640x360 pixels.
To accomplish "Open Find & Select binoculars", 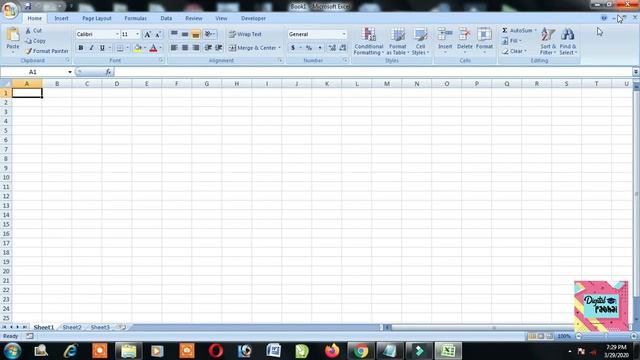I will pos(568,41).
